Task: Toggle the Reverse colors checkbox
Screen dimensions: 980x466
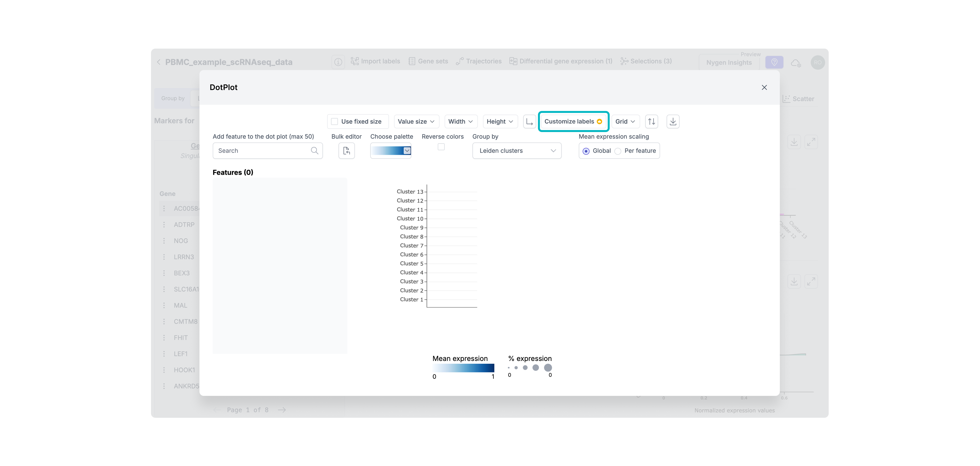Action: [441, 147]
